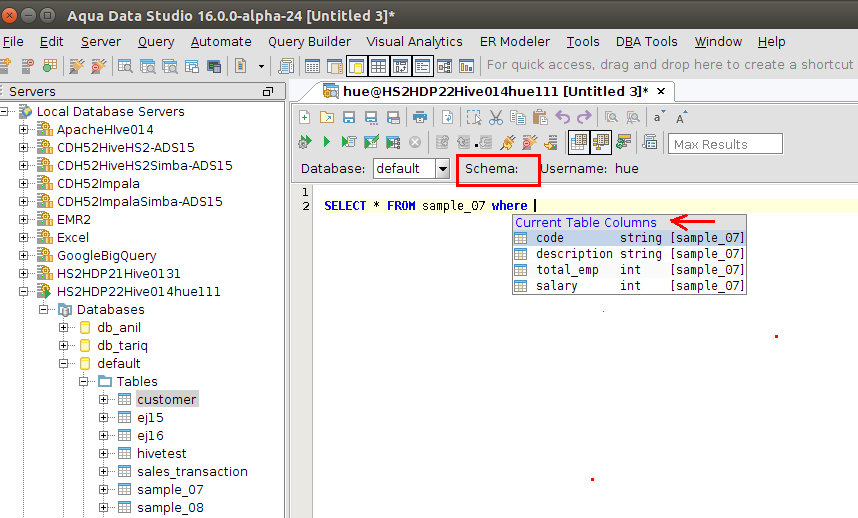Click the Disconnect plug icon in query toolbar
This screenshot has height=518, width=858.
click(x=529, y=142)
